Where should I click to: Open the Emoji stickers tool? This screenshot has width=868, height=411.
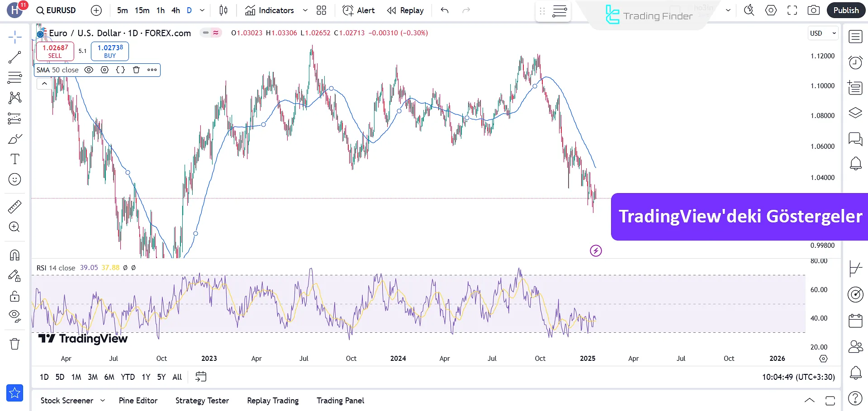point(14,179)
